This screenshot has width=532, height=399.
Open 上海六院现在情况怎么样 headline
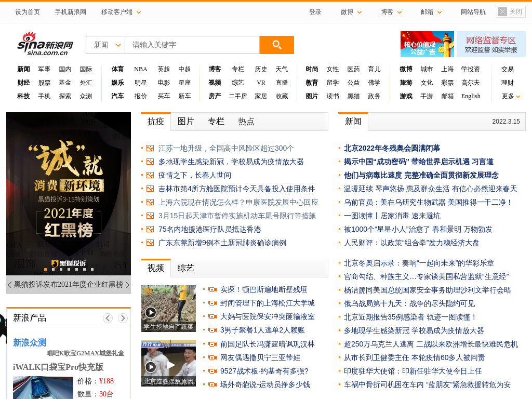(238, 203)
